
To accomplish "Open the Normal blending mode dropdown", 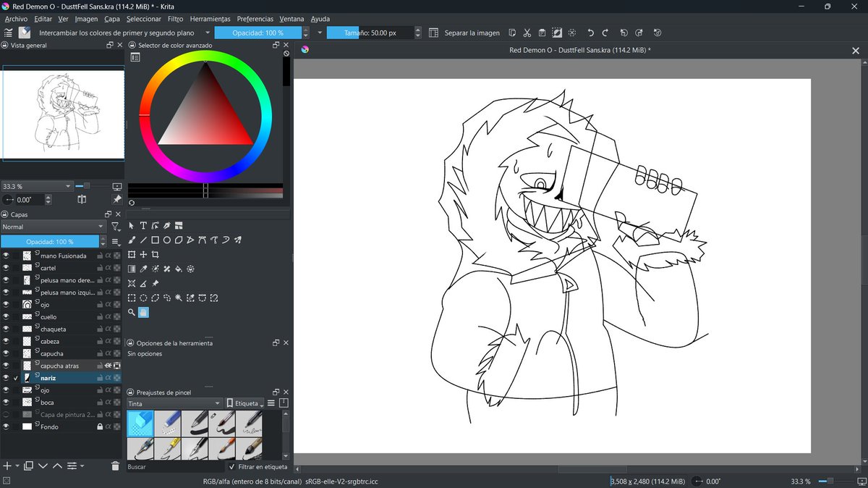I will [x=54, y=227].
